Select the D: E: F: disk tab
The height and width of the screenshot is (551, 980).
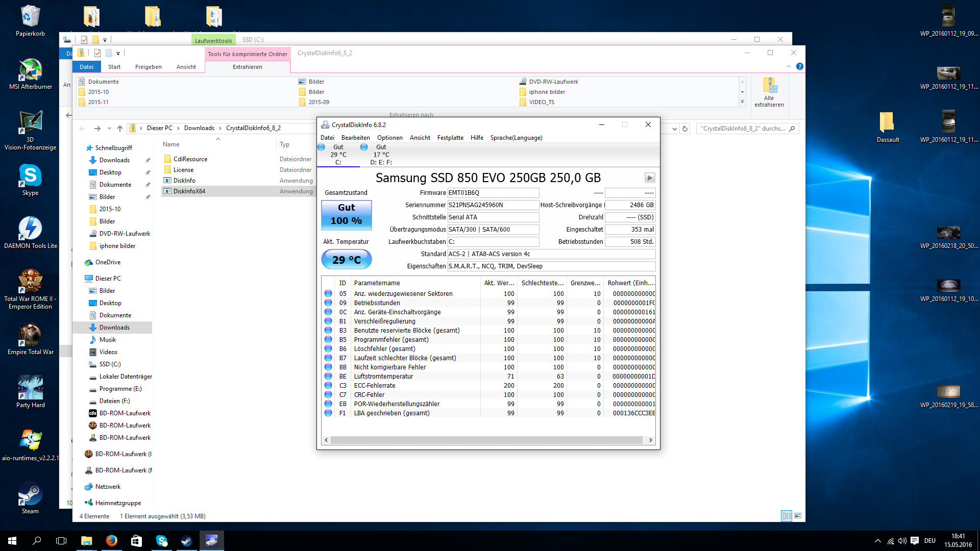coord(381,155)
